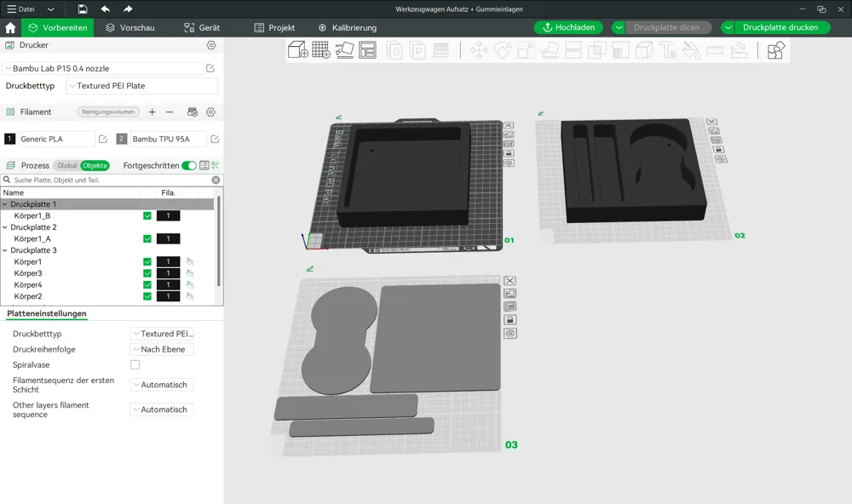Switch the Prozess scope to Global

[x=67, y=166]
